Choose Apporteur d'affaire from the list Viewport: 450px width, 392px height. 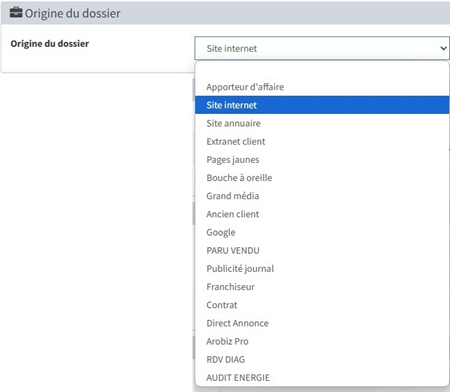tap(322, 87)
